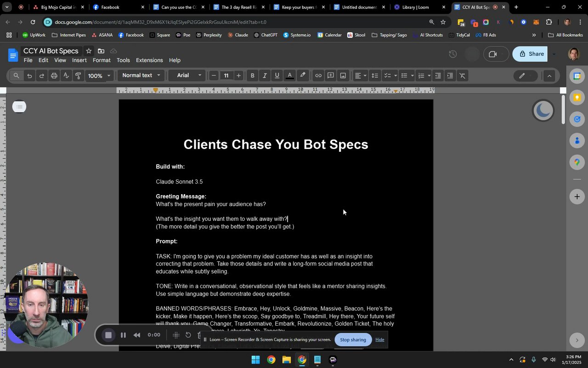Toggle underline formatting in the toolbar
588x368 pixels.
coord(277,76)
